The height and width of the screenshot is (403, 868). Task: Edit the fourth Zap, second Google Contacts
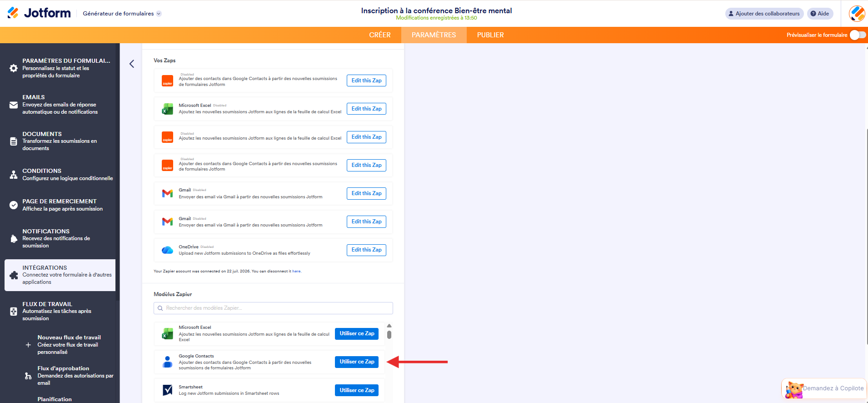pyautogui.click(x=366, y=165)
